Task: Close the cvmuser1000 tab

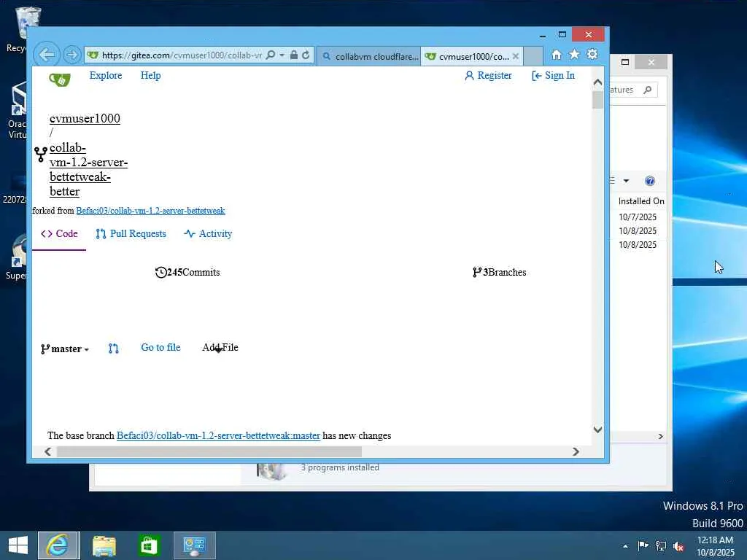Action: point(516,56)
